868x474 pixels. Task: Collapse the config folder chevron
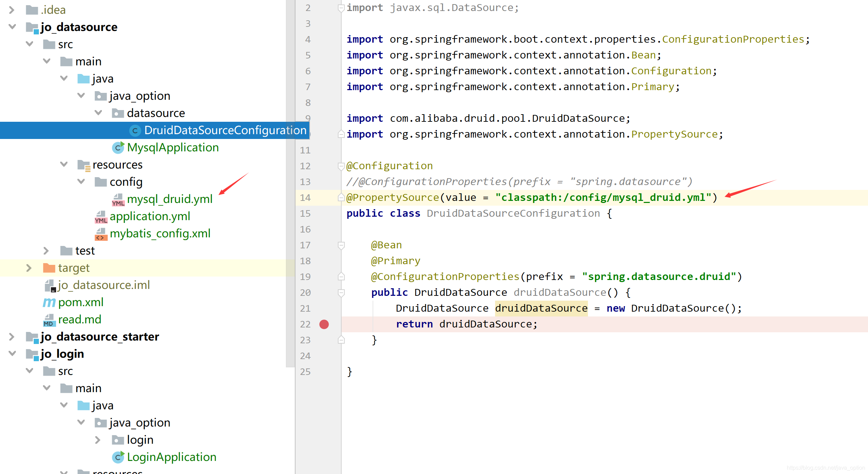pos(81,181)
